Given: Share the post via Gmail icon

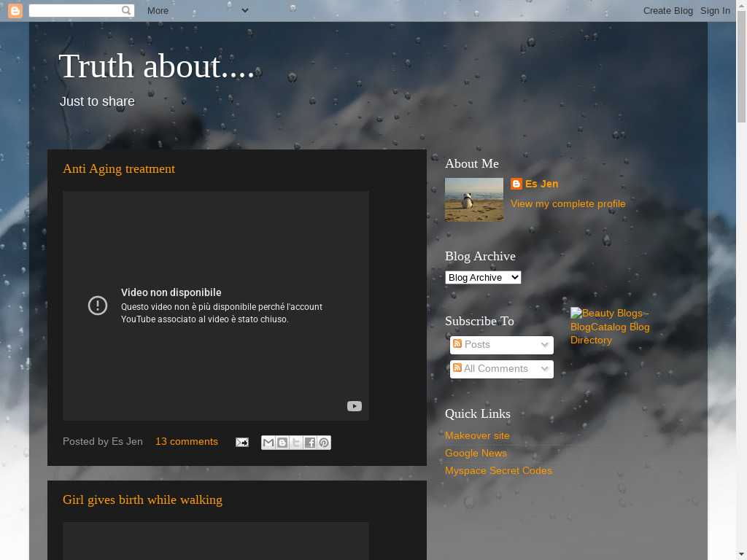Looking at the screenshot, I should [268, 442].
